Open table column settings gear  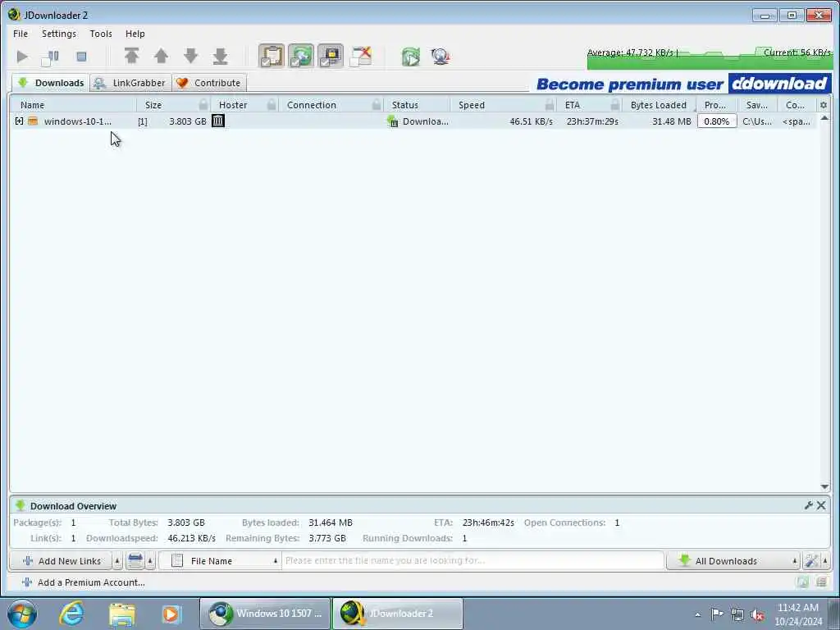pos(824,105)
